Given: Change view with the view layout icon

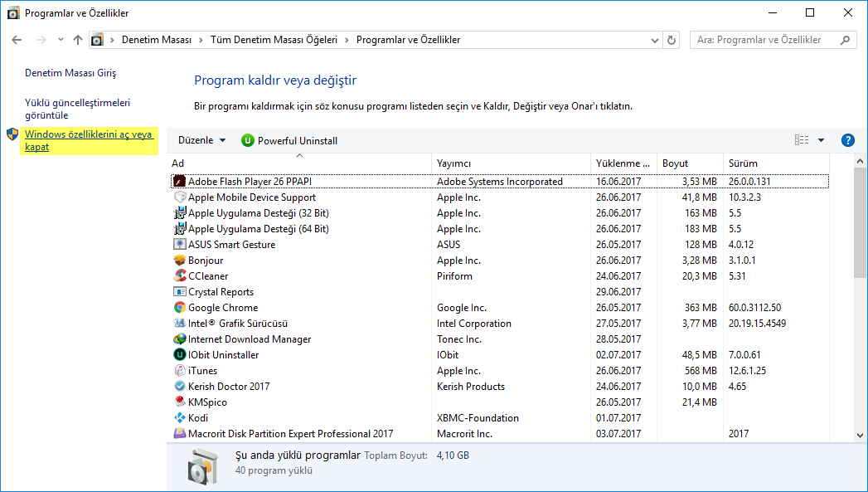Looking at the screenshot, I should (x=802, y=140).
